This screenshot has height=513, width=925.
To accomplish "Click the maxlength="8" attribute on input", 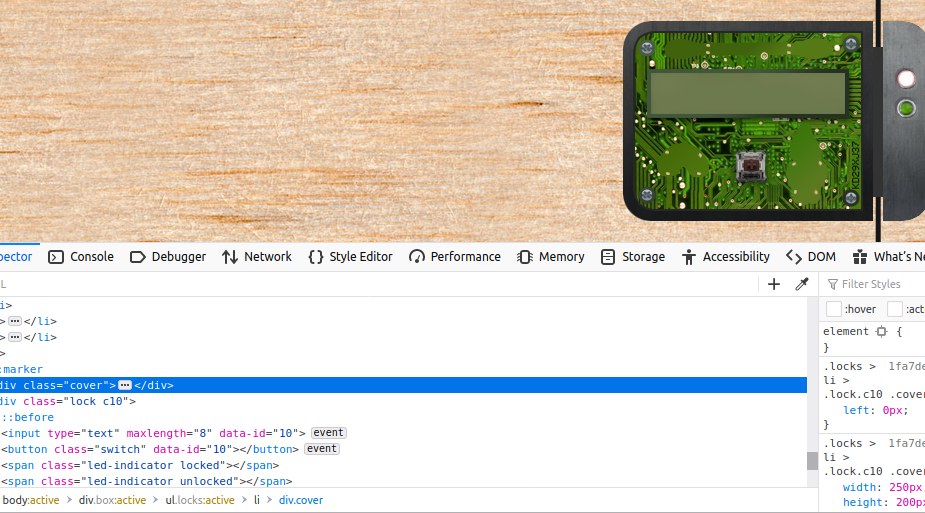I will (169, 433).
